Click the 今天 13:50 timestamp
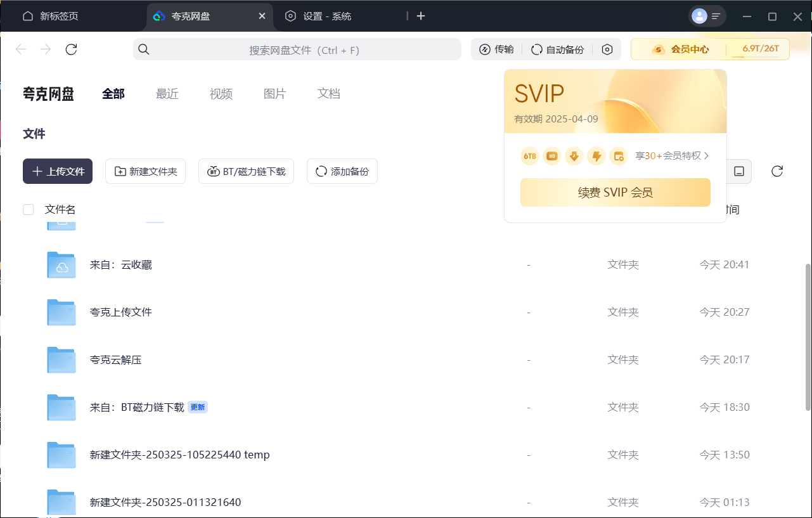 coord(725,455)
